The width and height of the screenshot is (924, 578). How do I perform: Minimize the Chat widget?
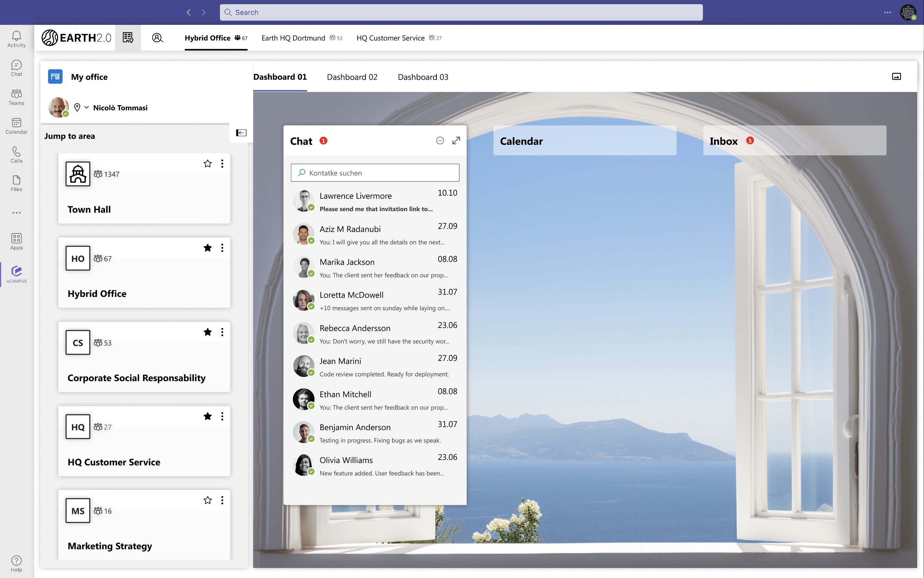(x=440, y=141)
